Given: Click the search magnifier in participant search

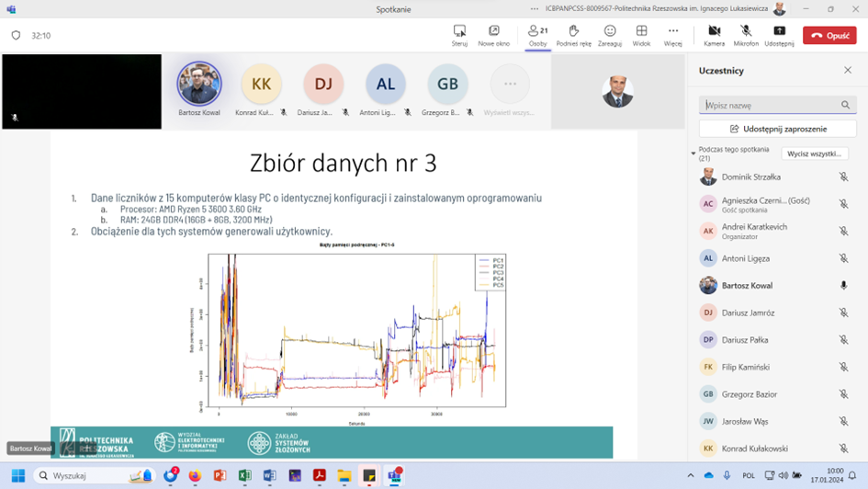Looking at the screenshot, I should [x=846, y=106].
